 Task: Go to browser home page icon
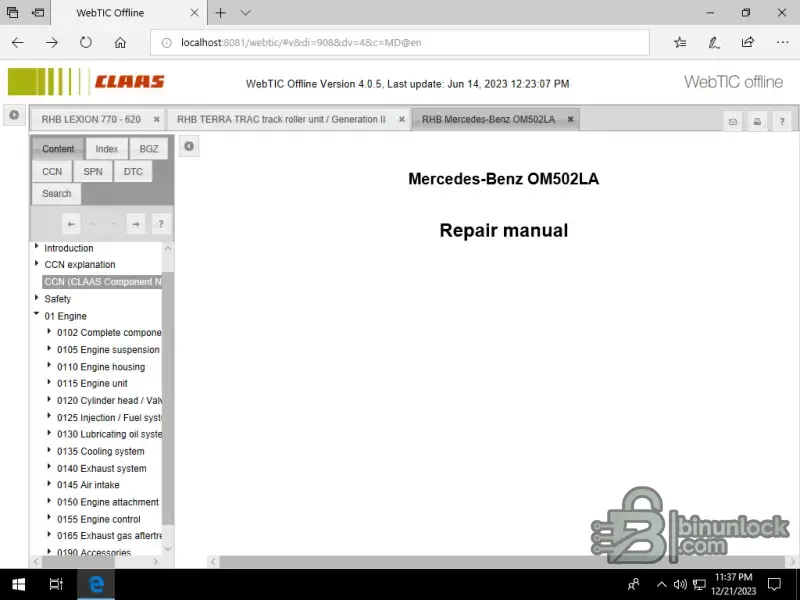[x=120, y=43]
